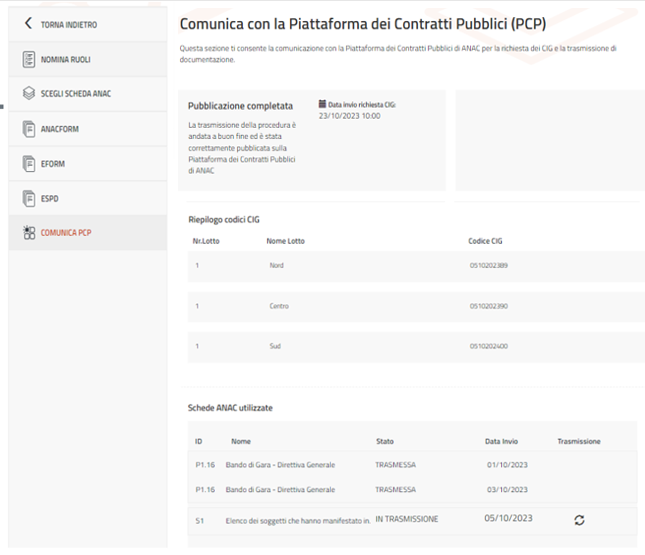645x555 pixels.
Task: Click the back arrow next to Torna Indietro
Action: (x=27, y=23)
